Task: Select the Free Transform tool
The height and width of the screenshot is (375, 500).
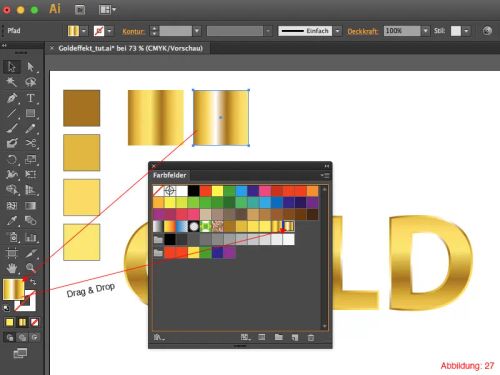Action: click(x=31, y=174)
